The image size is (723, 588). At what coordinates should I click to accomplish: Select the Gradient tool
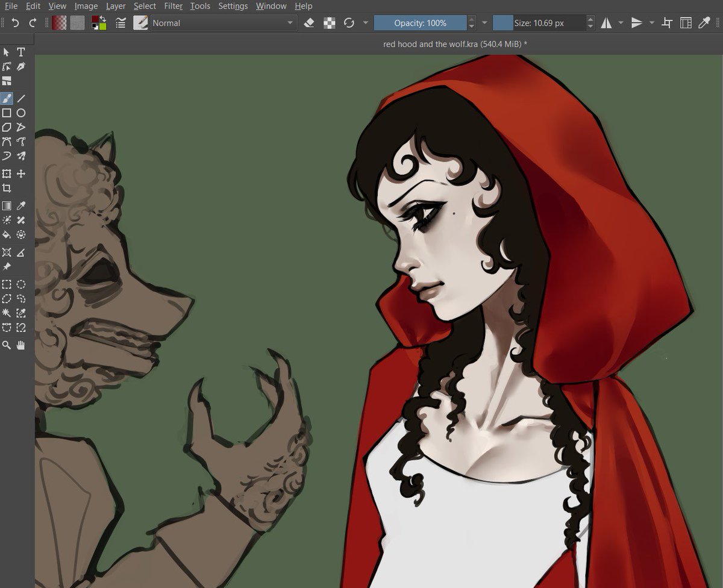(7, 206)
